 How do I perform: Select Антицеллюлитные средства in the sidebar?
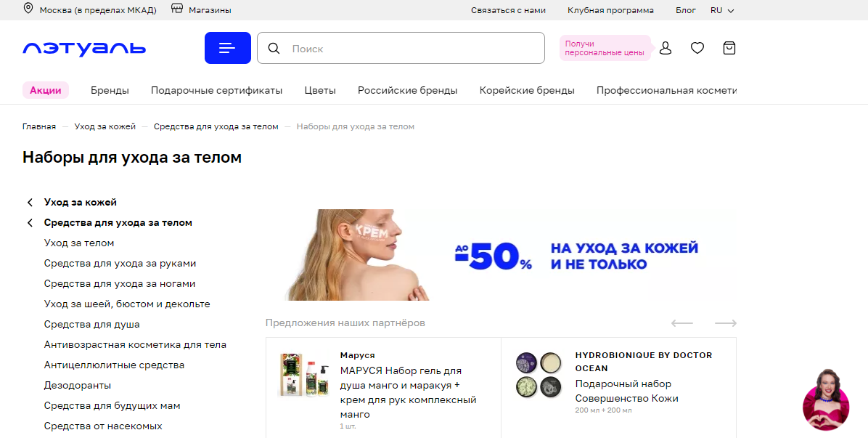[114, 365]
